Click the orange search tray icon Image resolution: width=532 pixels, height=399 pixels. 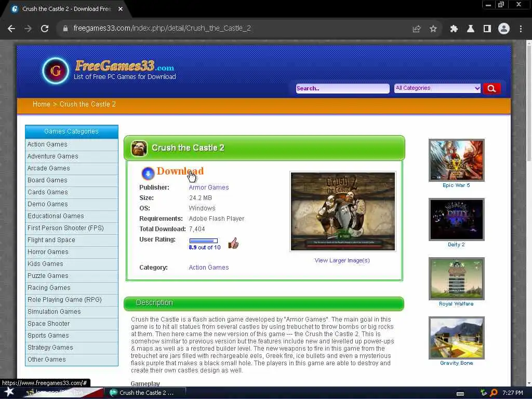(494, 393)
